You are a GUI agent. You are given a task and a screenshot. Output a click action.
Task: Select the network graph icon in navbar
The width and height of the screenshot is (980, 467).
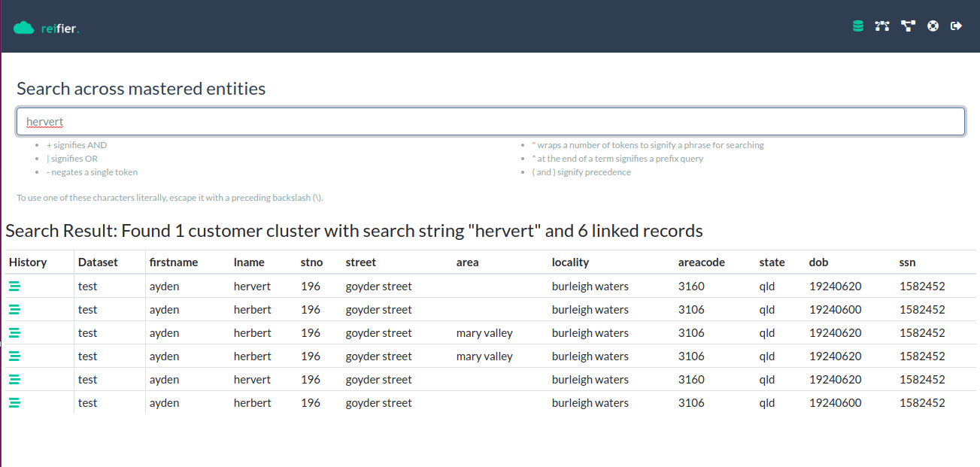pyautogui.click(x=882, y=25)
